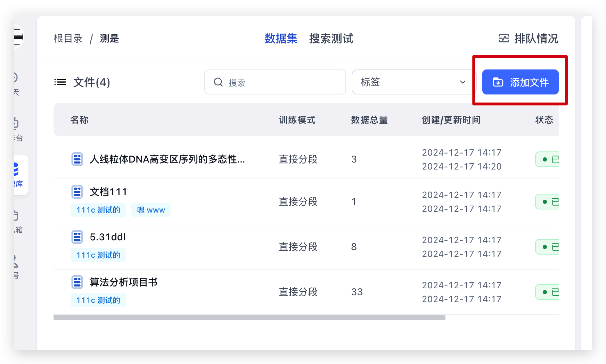The width and height of the screenshot is (606, 364).
Task: Click the queue status icon
Action: (x=503, y=39)
